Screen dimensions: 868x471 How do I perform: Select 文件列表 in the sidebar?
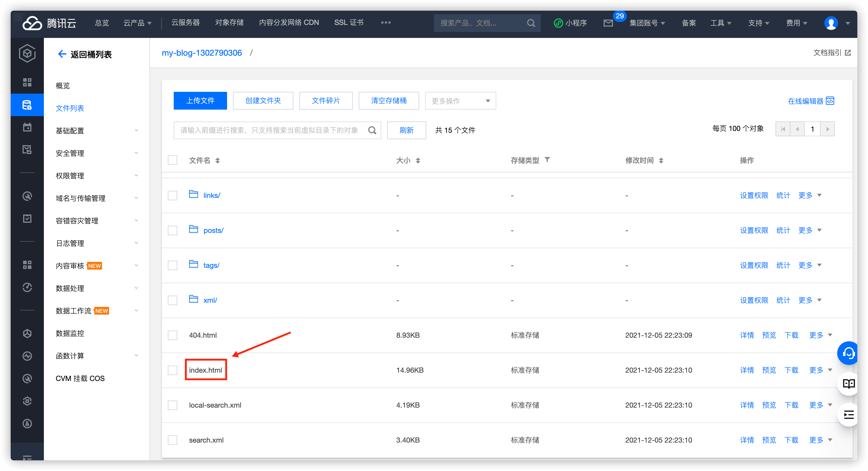click(70, 108)
